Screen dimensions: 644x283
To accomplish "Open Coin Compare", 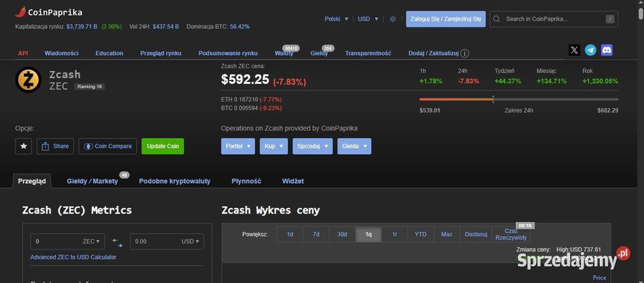I will tap(107, 146).
